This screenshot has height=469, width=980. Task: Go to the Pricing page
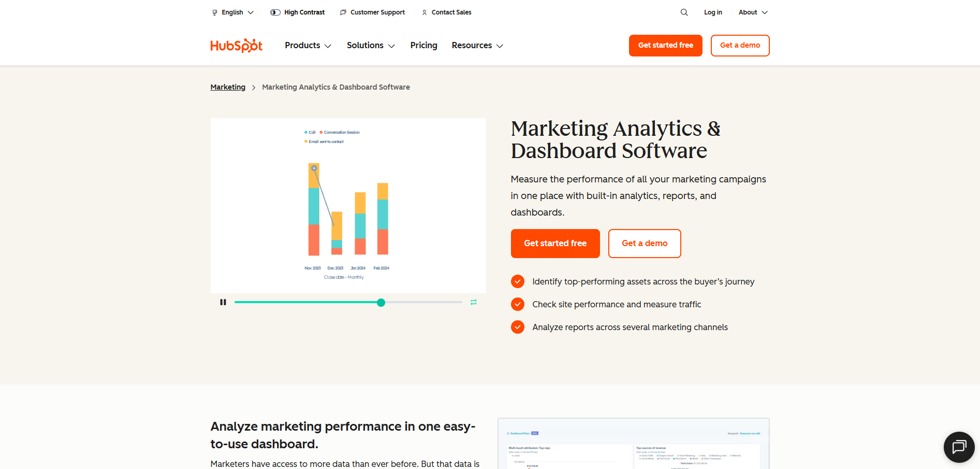point(423,46)
